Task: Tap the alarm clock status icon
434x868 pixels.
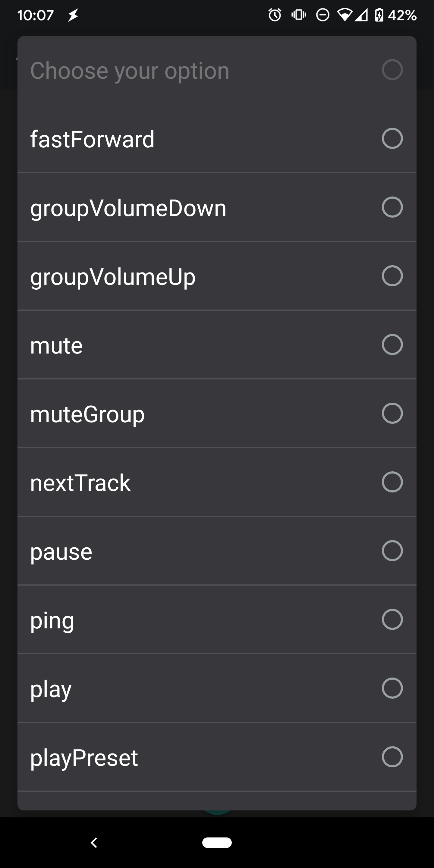Action: pyautogui.click(x=275, y=15)
